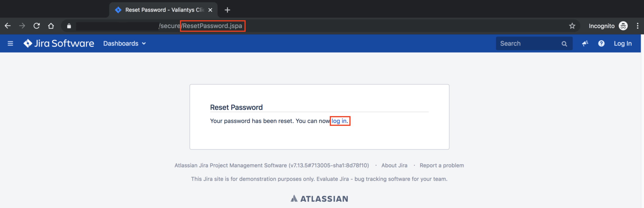This screenshot has height=208, width=644.
Task: Reload the page in browser
Action: [x=37, y=26]
